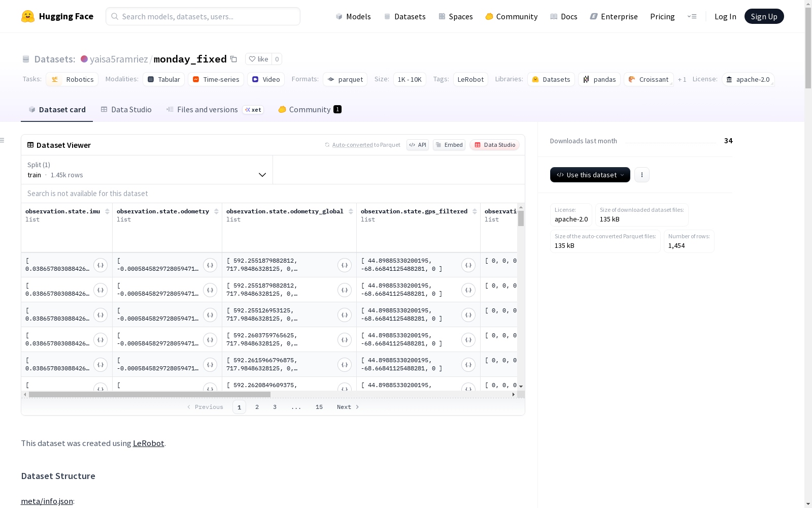Click the parquet format tag
Viewport: 812px width, 508px height.
[x=345, y=79]
